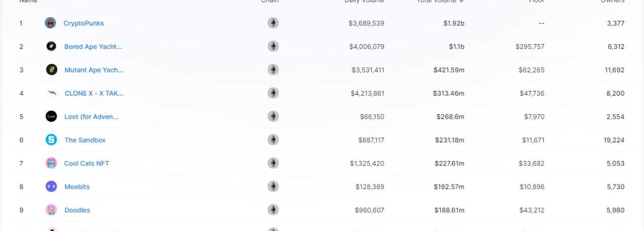644x231 pixels.
Task: Click The Sandbox blue S logo
Action: click(x=51, y=140)
